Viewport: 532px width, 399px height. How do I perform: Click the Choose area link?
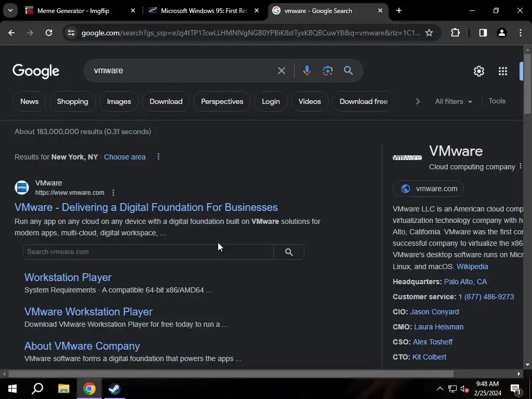click(125, 157)
